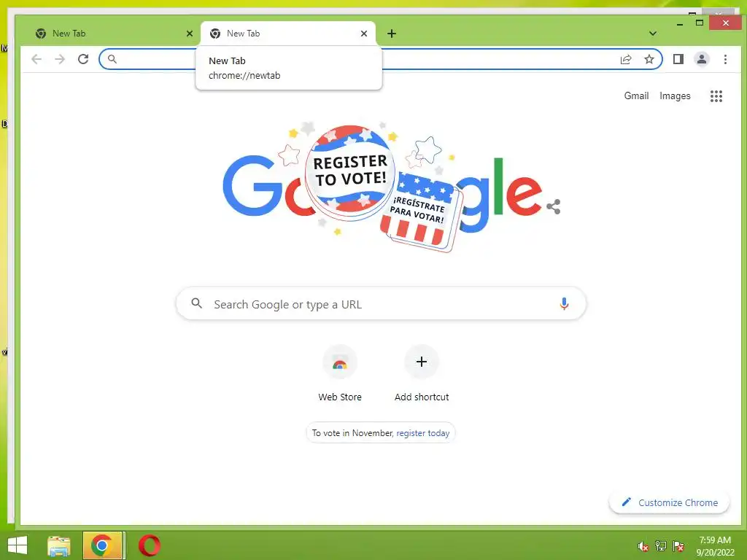Launch Opera from the taskbar
The width and height of the screenshot is (747, 560).
(150, 545)
